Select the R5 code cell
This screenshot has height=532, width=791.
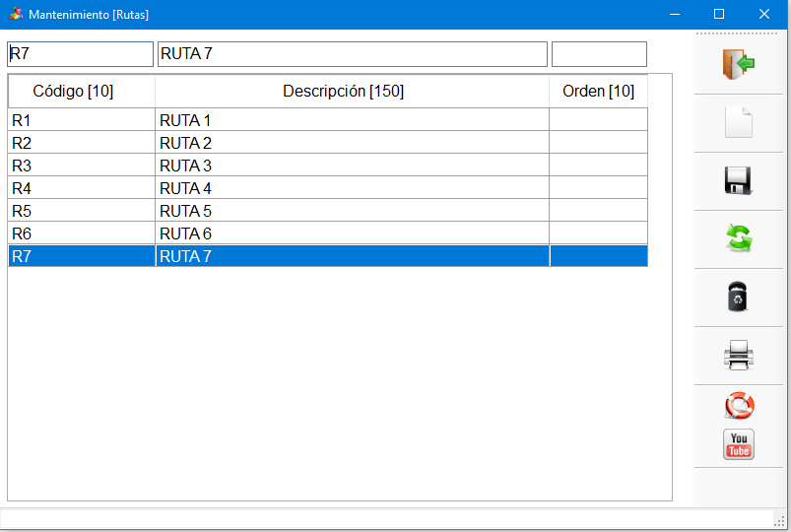[82, 211]
